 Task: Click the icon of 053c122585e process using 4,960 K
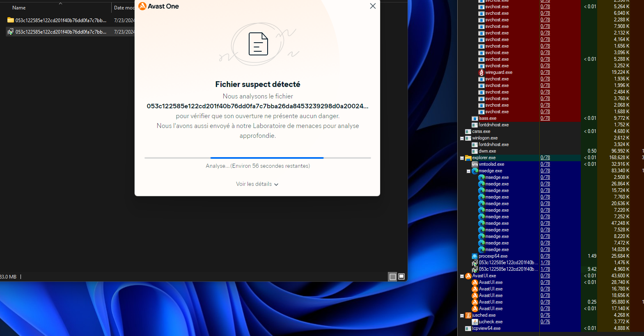475,269
